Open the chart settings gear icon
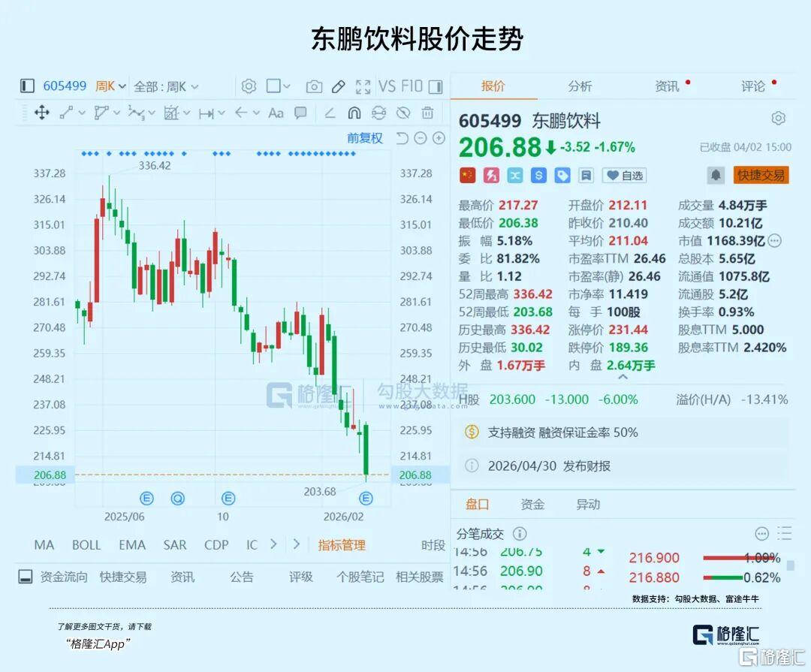Viewport: 811px width, 672px height. click(249, 86)
